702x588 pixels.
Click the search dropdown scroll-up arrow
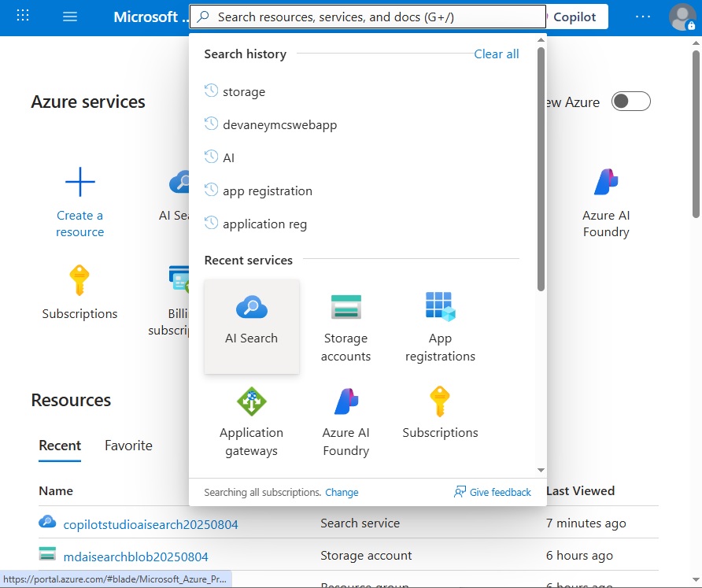pos(541,40)
